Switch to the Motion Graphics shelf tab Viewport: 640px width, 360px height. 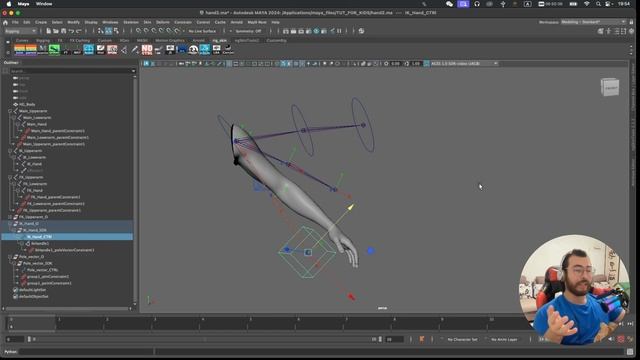(x=169, y=40)
